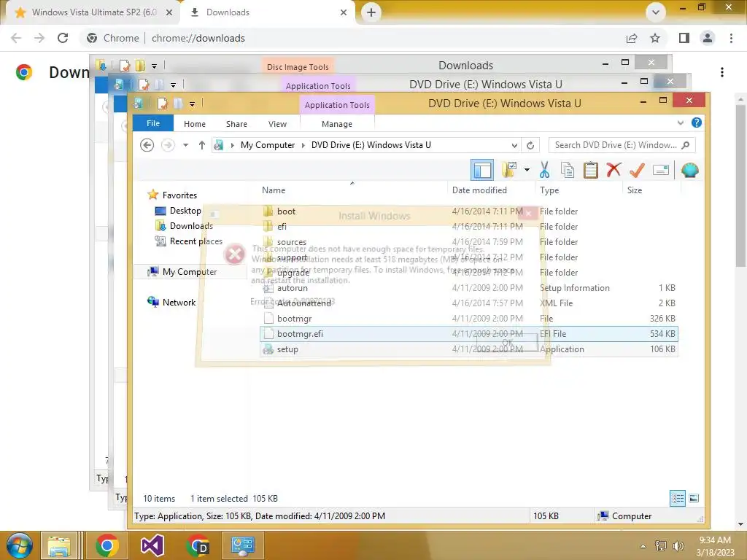Open a new Chrome tab

coord(371,12)
